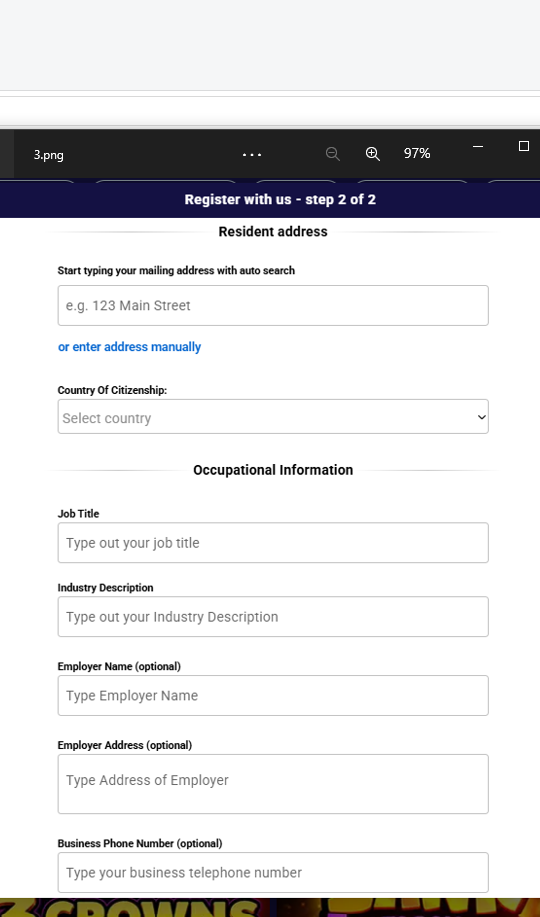The width and height of the screenshot is (540, 917).
Task: Click the 'or enter address manually' link
Action: [129, 347]
